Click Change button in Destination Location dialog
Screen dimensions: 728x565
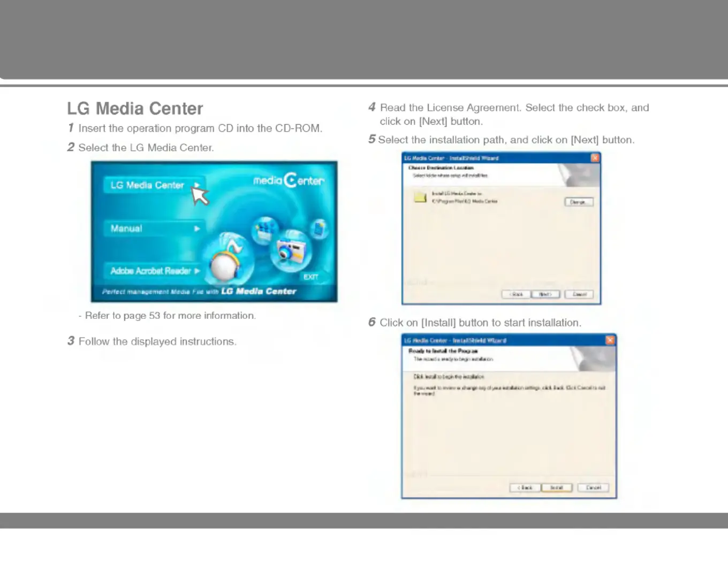point(579,202)
